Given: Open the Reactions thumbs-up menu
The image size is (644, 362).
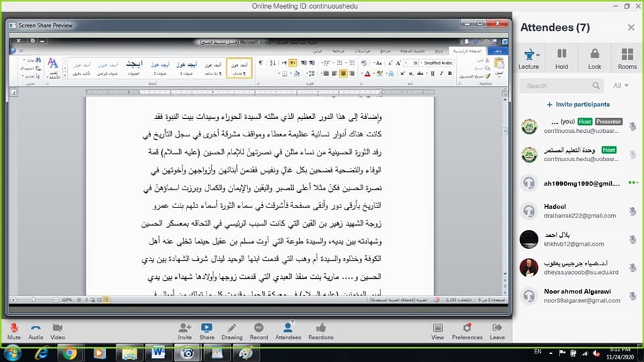Looking at the screenshot, I should [x=321, y=327].
